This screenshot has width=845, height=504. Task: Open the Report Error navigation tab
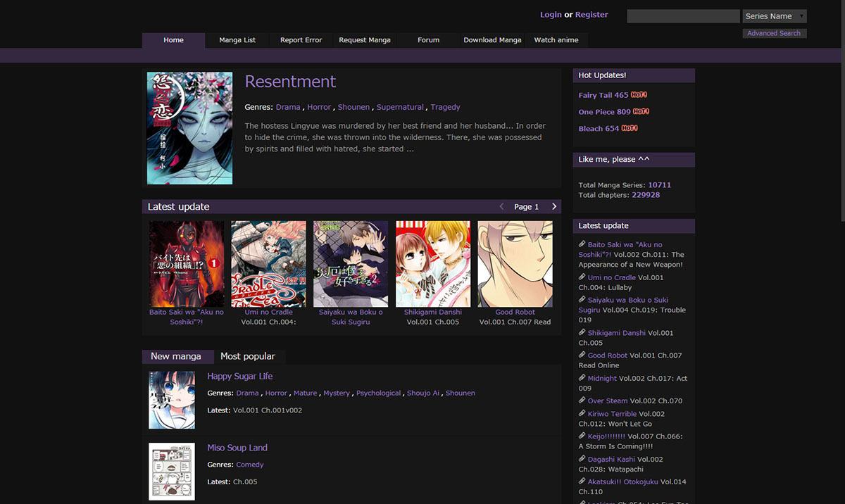pyautogui.click(x=301, y=40)
